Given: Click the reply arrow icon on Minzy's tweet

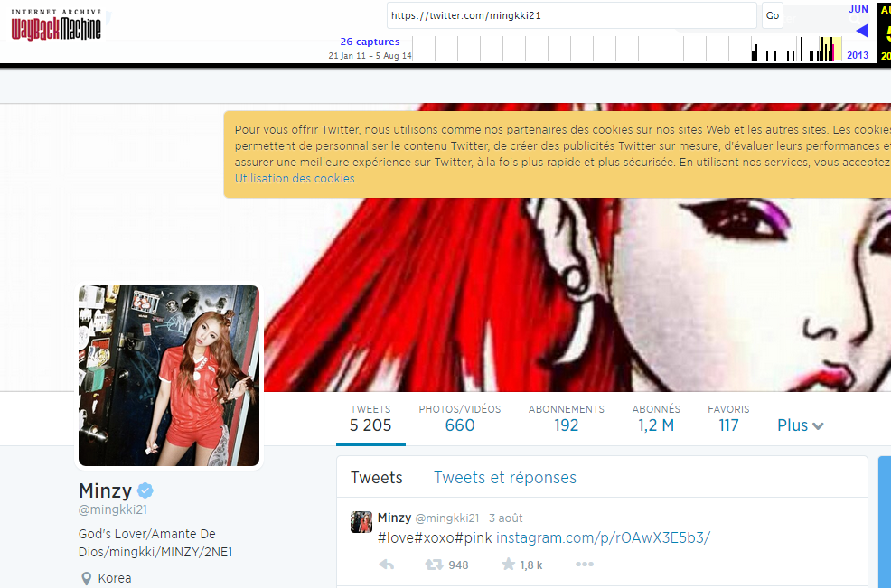Looking at the screenshot, I should [387, 565].
